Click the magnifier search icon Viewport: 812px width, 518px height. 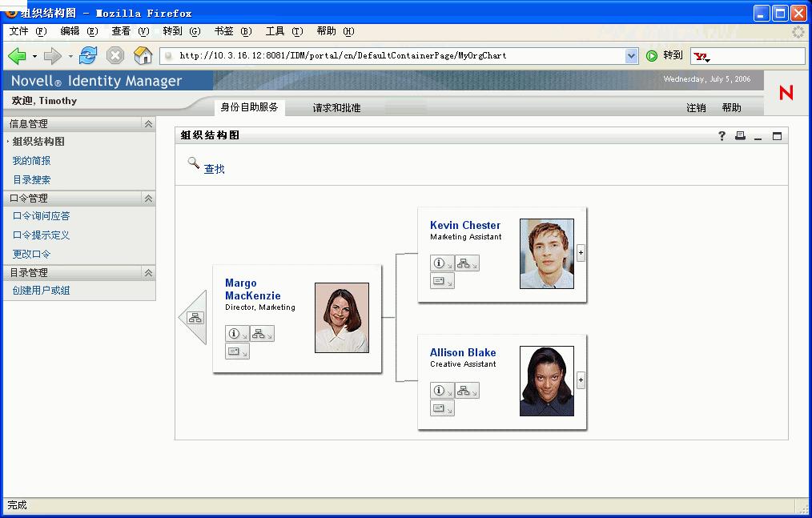[194, 163]
